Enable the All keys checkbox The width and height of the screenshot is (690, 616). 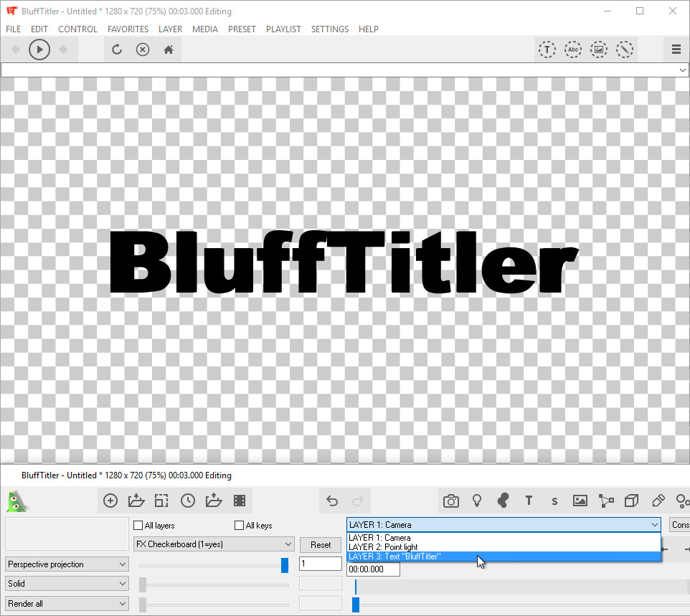coord(240,526)
